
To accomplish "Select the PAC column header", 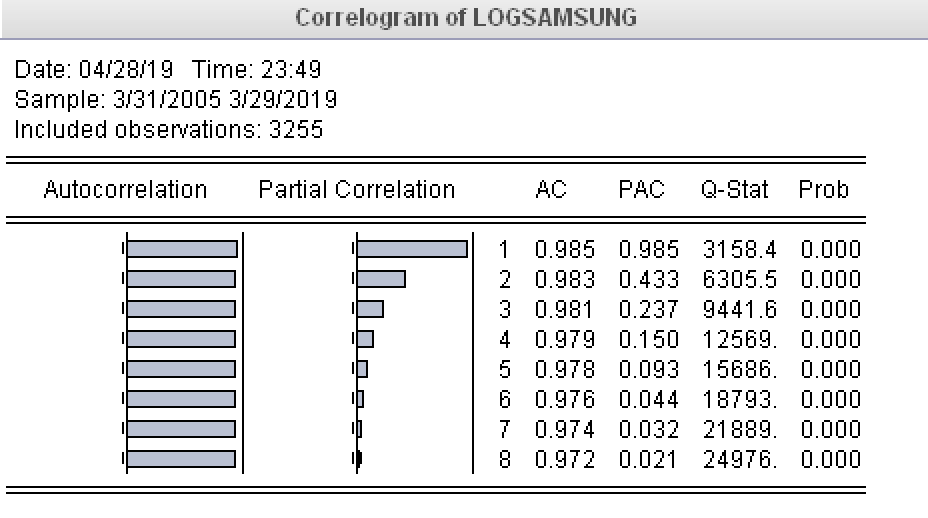I will 641,190.
